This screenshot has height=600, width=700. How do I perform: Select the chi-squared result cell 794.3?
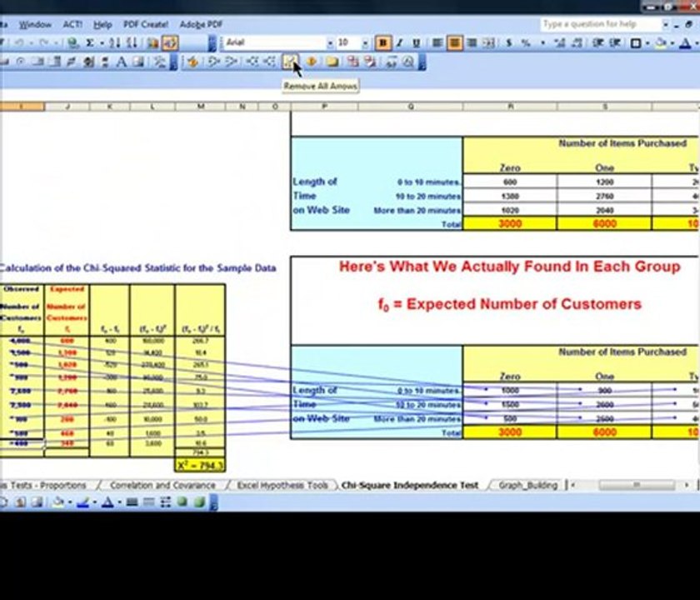coord(200,466)
